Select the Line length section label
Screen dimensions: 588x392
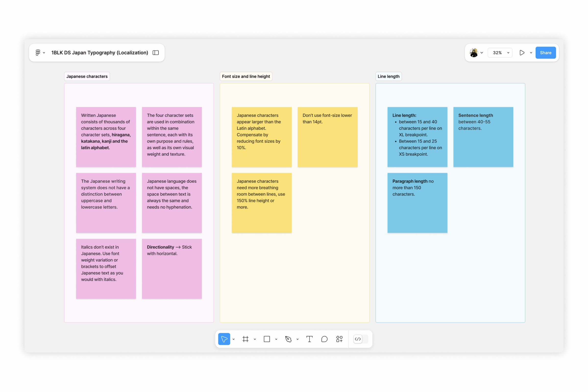point(389,76)
